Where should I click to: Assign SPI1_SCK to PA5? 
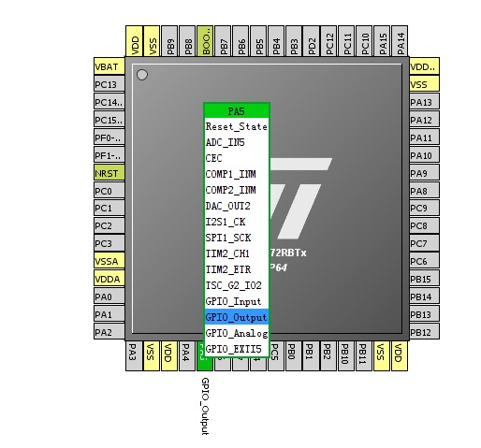click(237, 238)
